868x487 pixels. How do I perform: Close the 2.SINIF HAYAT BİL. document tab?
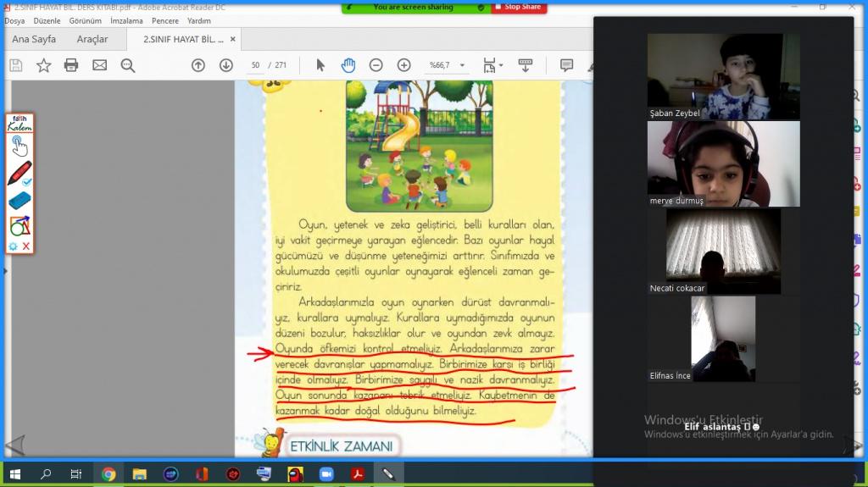[x=232, y=39]
